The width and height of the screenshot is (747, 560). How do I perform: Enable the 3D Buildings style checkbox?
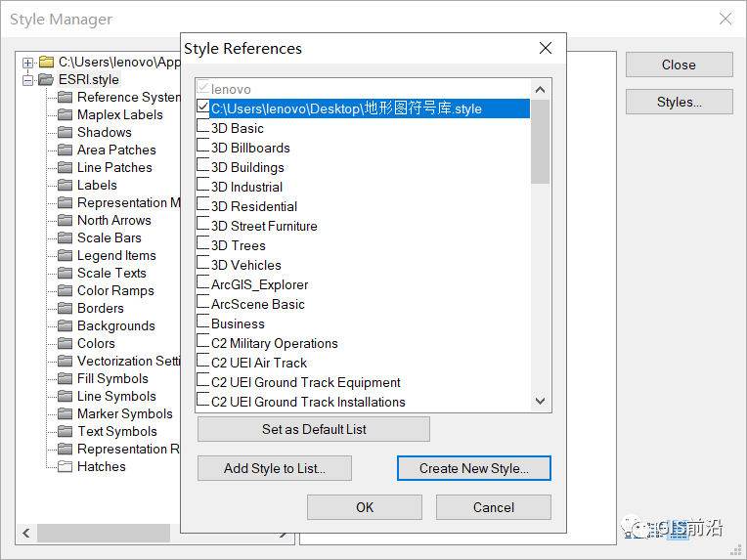[x=203, y=167]
